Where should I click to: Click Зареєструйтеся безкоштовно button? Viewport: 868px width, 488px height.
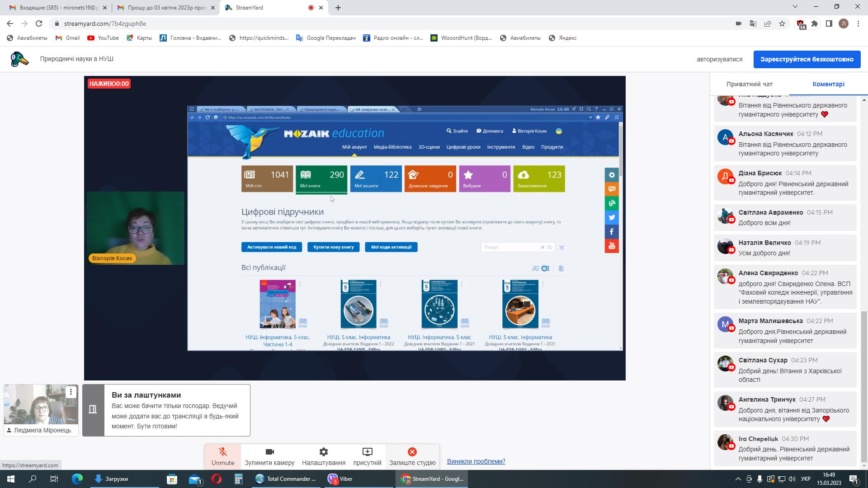click(x=807, y=59)
